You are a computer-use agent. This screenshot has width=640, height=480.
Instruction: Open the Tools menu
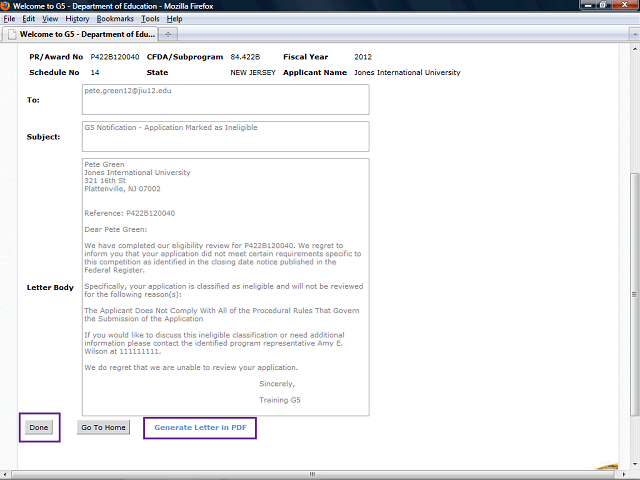pyautogui.click(x=150, y=19)
